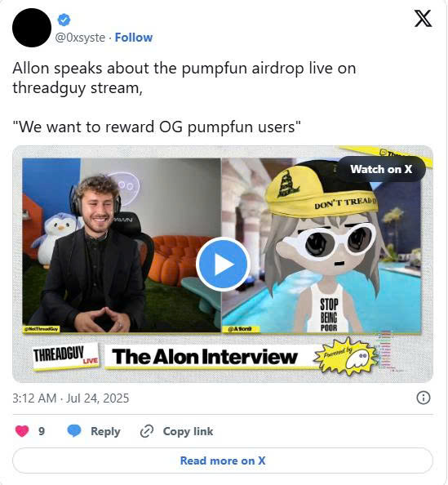Click the blue reply speech bubble icon

pyautogui.click(x=74, y=431)
